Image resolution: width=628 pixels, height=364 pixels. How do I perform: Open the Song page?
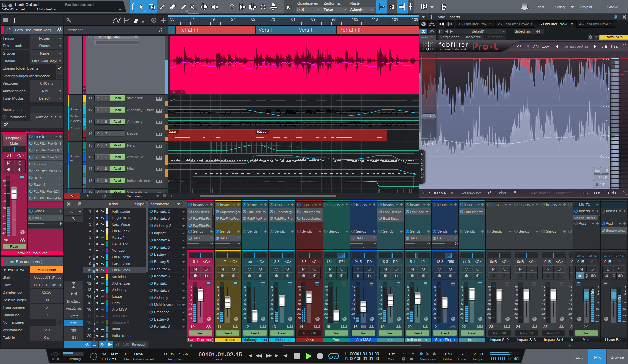(560, 7)
